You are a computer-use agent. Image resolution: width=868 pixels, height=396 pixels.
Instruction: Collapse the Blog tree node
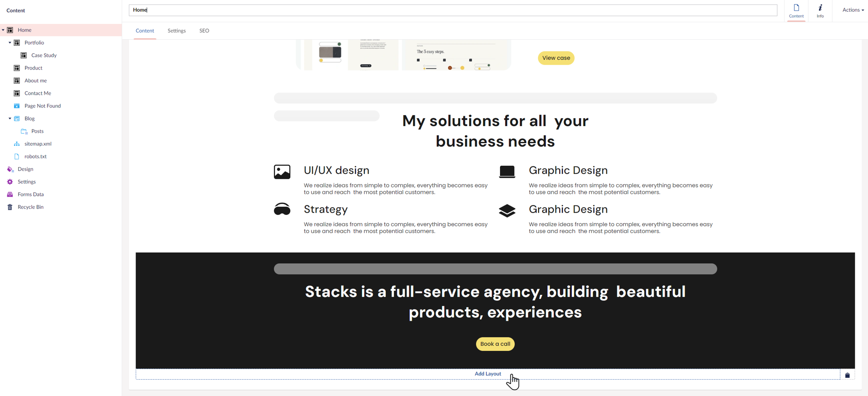(x=10, y=119)
